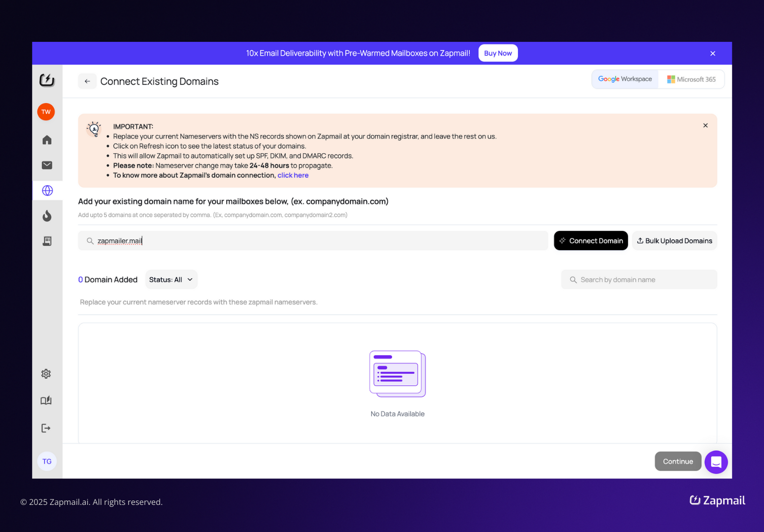This screenshot has width=764, height=532.
Task: Click the 'Connect Existing Domains' heading
Action: 159,81
